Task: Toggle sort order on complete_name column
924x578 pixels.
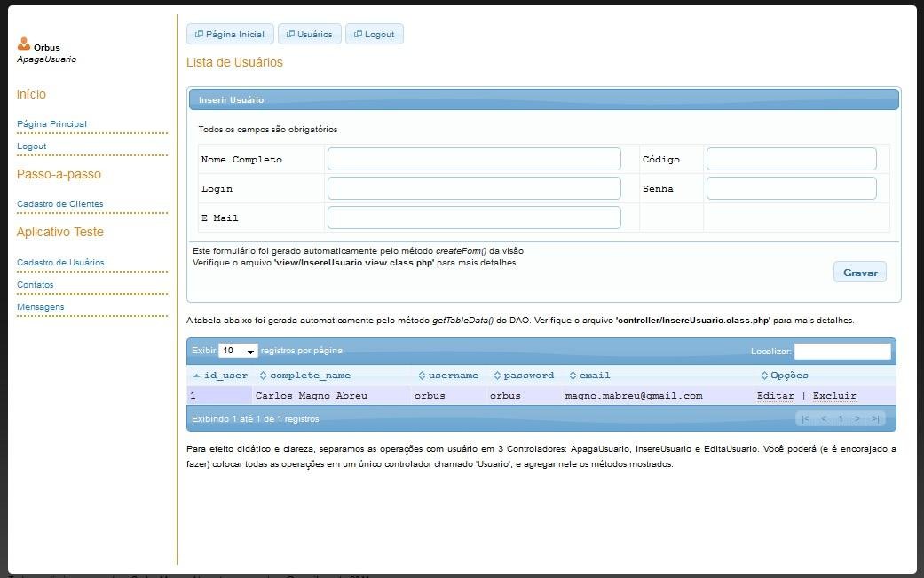Action: [265, 375]
